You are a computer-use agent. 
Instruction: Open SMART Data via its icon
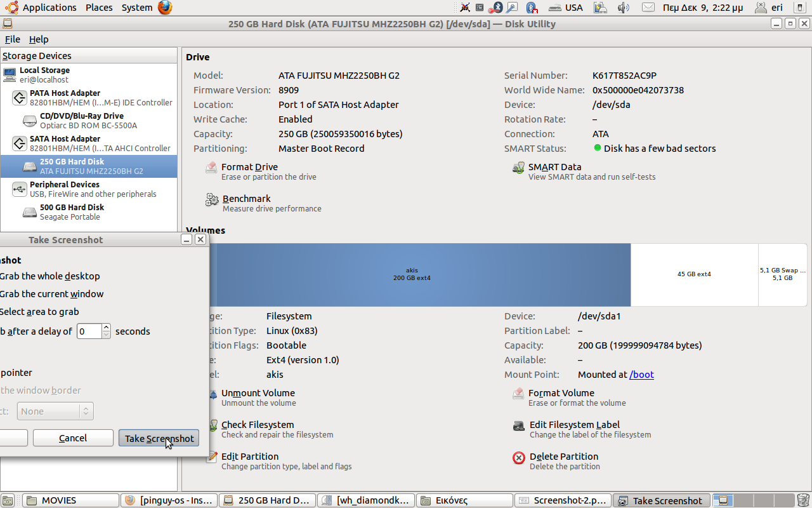coord(518,168)
